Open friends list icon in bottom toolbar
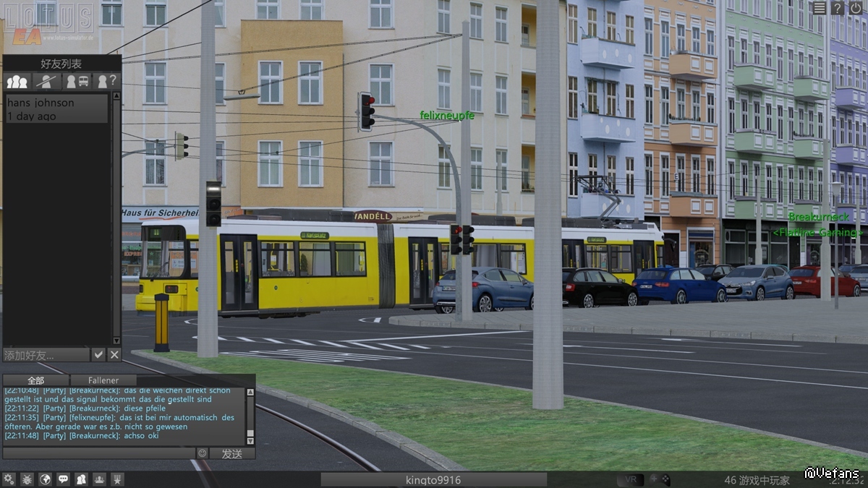This screenshot has width=868, height=488. coord(82,479)
